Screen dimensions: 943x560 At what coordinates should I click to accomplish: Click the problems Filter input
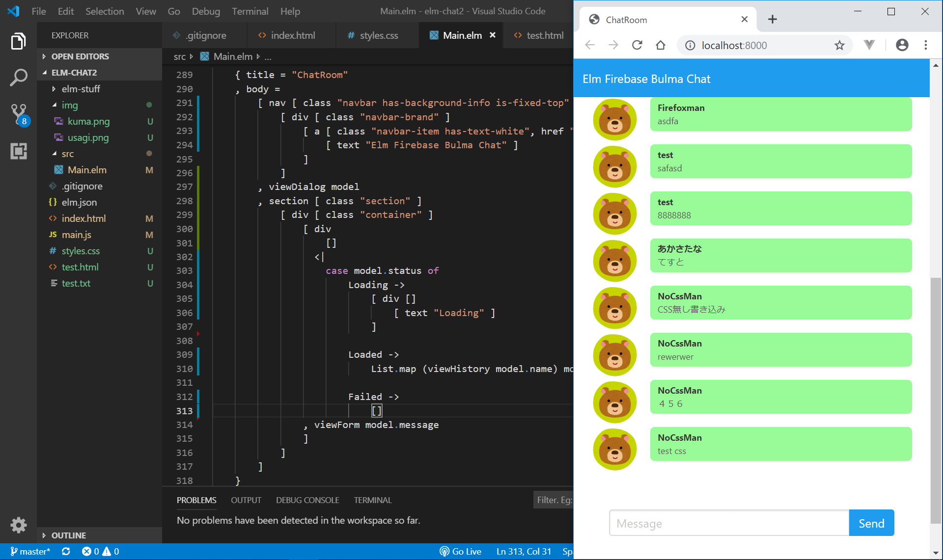(554, 500)
